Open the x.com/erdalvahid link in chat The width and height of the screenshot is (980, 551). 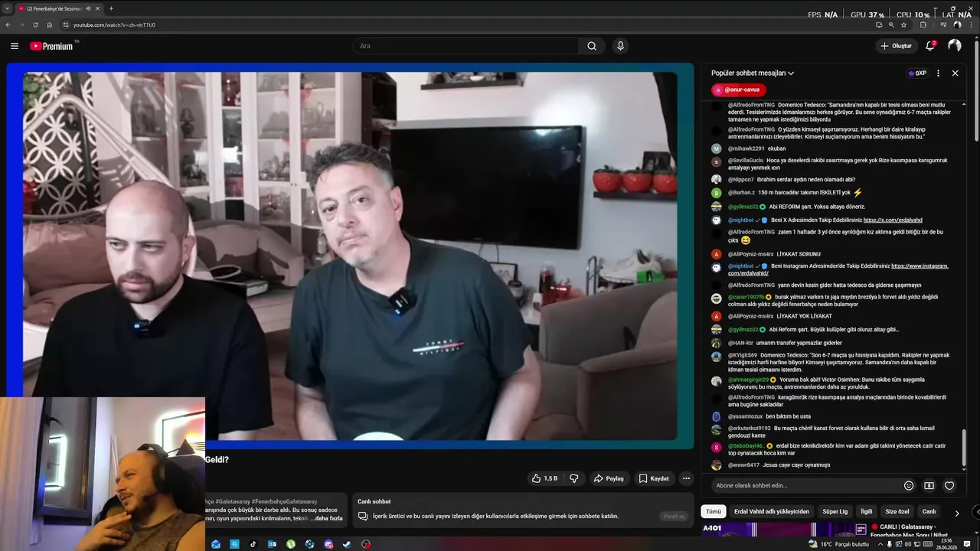(893, 220)
